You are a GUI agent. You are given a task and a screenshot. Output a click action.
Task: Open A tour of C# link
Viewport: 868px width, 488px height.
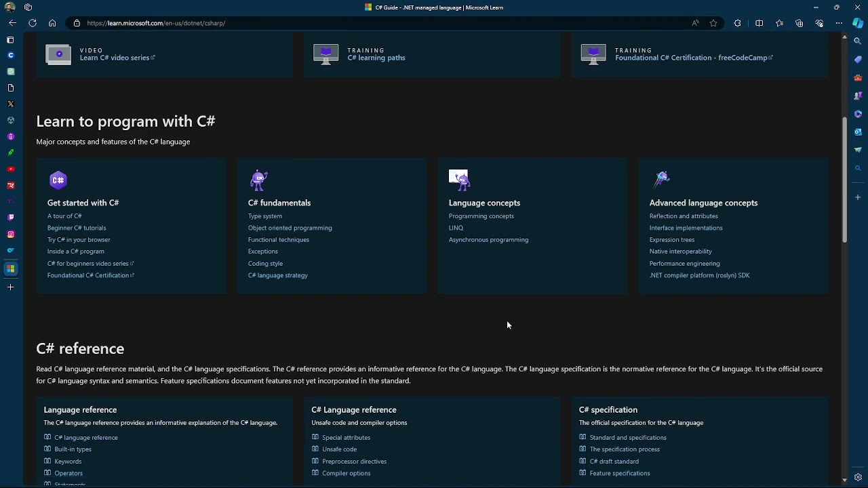[64, 216]
